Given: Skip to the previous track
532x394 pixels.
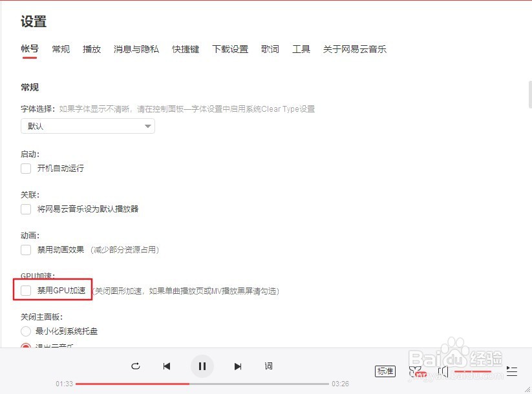Looking at the screenshot, I should pos(167,366).
